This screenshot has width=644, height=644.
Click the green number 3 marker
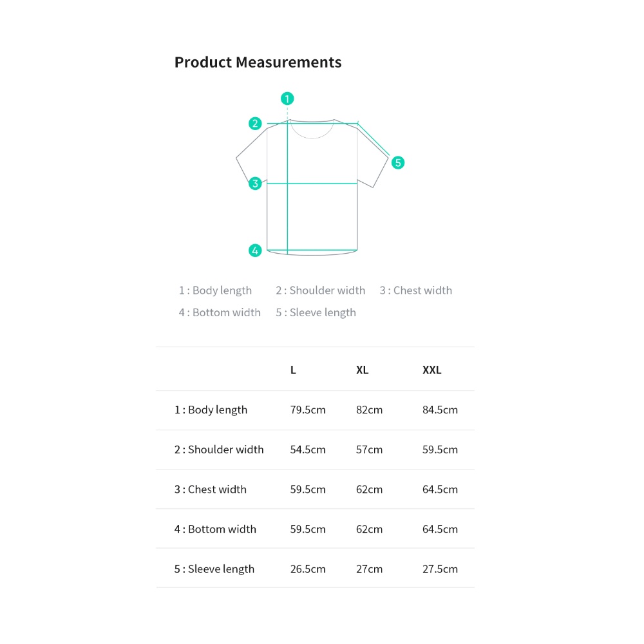(x=255, y=183)
